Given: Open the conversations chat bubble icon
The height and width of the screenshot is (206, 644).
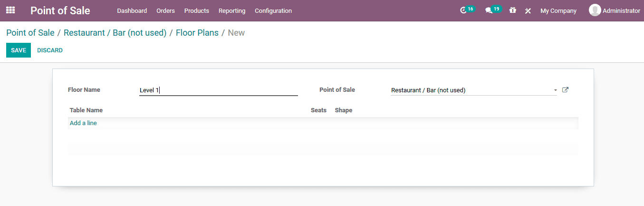Looking at the screenshot, I should pyautogui.click(x=489, y=10).
